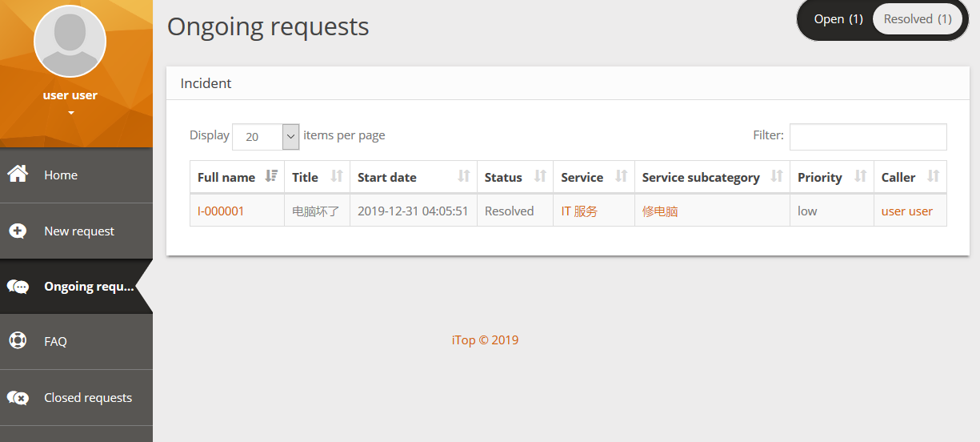Click the Ongoing requests chat bubbles icon
Image resolution: width=980 pixels, height=442 pixels.
pyautogui.click(x=18, y=286)
